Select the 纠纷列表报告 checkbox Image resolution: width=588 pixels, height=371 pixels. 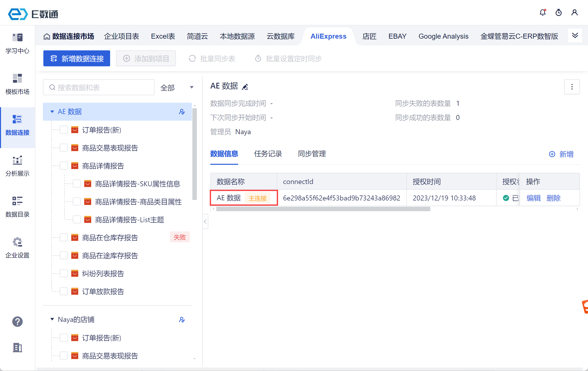pos(64,274)
